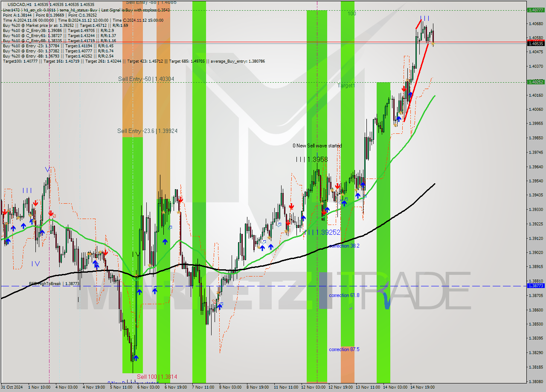The width and height of the screenshot is (546, 392).
Task: Click price 1.39225 on the axis
Action: pyautogui.click(x=536, y=224)
